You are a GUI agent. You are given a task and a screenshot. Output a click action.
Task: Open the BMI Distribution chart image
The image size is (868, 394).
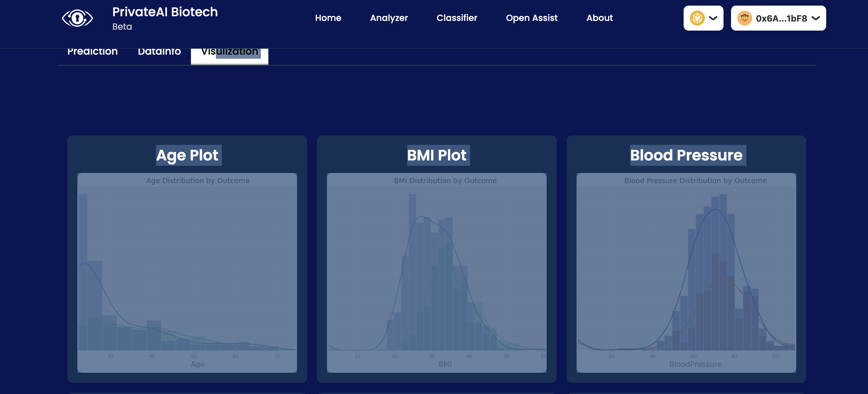(x=436, y=272)
